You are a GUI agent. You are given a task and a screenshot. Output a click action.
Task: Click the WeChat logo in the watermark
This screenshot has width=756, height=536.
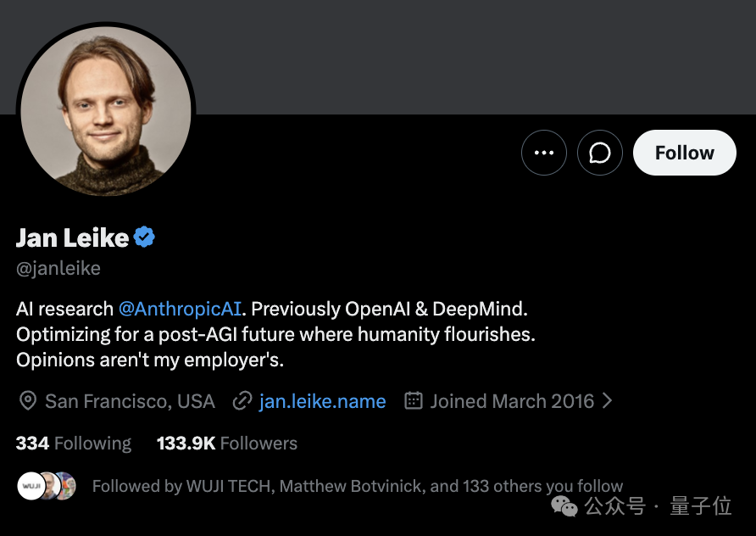point(564,506)
